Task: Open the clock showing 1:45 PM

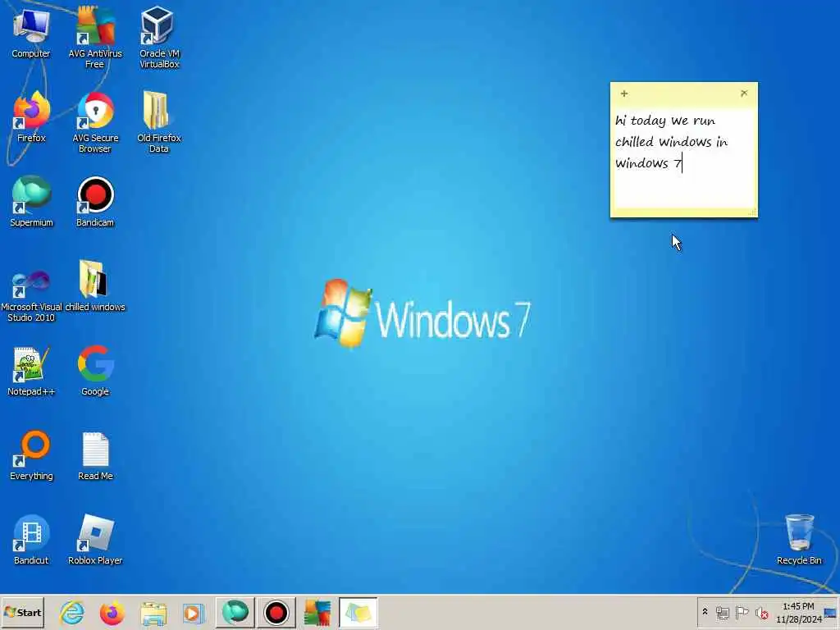Action: pyautogui.click(x=798, y=612)
